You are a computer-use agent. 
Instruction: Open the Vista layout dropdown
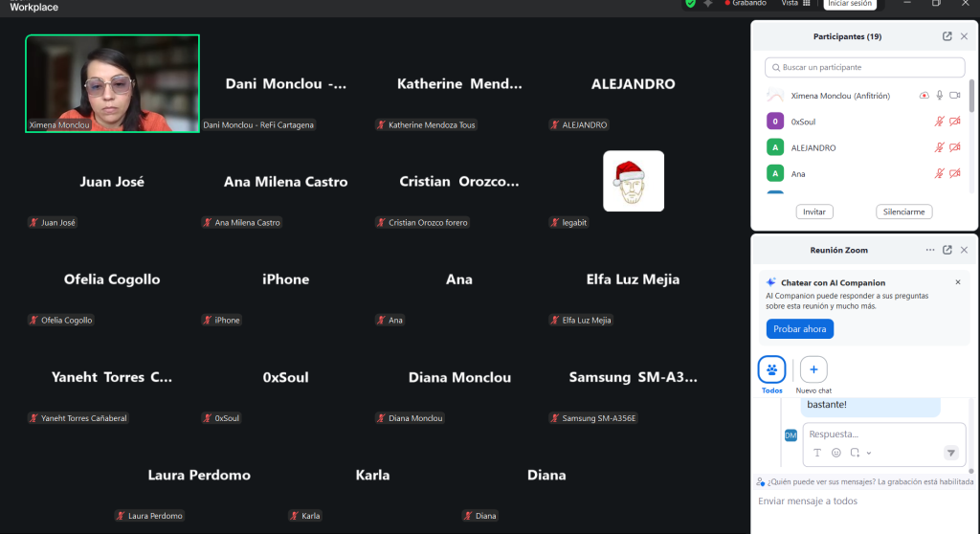(x=795, y=4)
